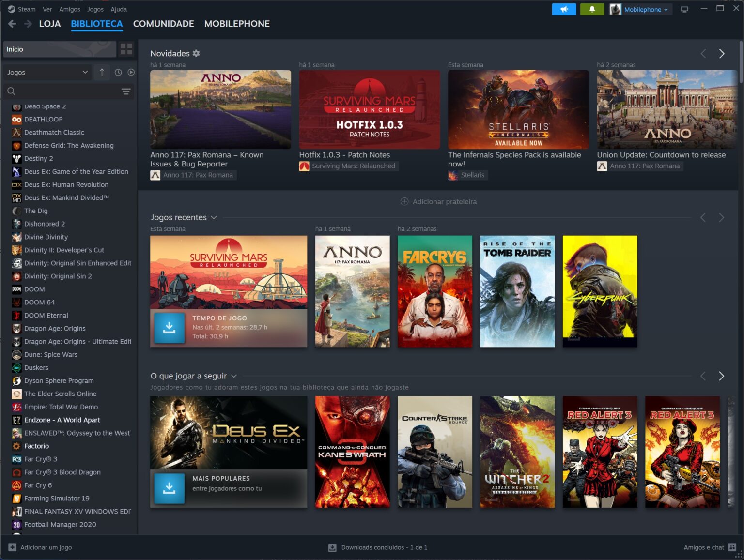
Task: Click the announcements megaphone icon in titlebar
Action: [564, 9]
